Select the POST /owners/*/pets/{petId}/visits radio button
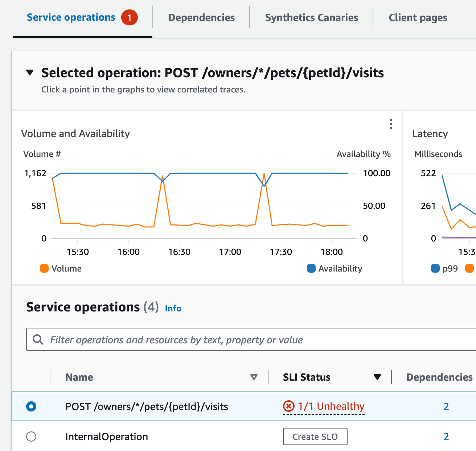Screen dimensions: 476x451 (x=31, y=406)
